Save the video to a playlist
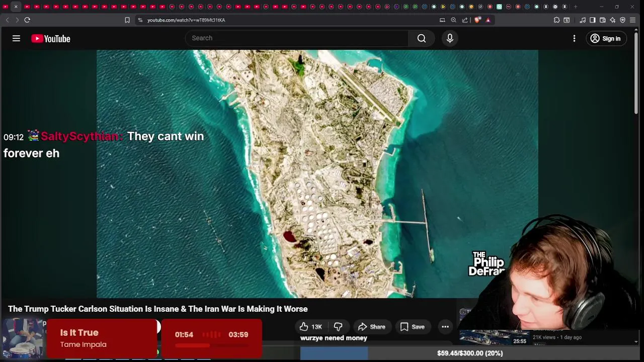This screenshot has width=644, height=362. [412, 327]
